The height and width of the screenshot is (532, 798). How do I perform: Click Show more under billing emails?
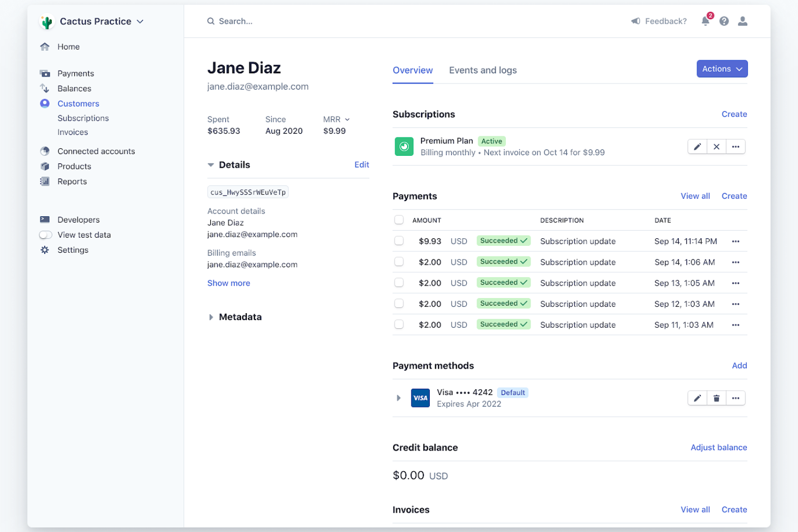[x=229, y=283]
